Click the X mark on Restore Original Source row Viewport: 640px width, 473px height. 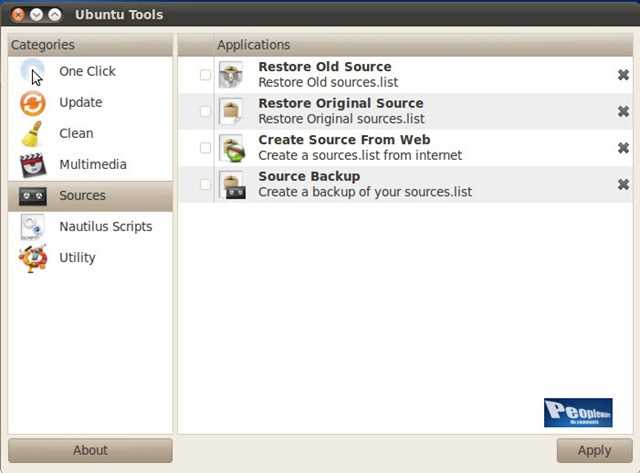click(623, 111)
